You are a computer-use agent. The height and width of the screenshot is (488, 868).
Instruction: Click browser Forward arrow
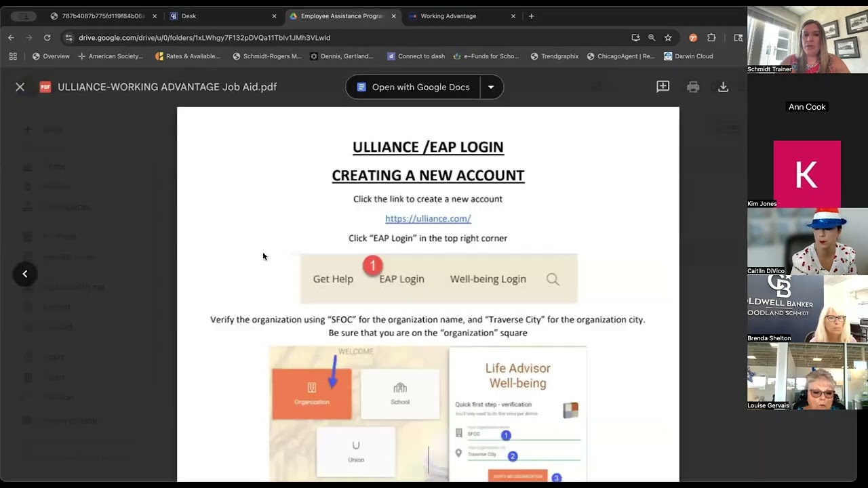(29, 37)
